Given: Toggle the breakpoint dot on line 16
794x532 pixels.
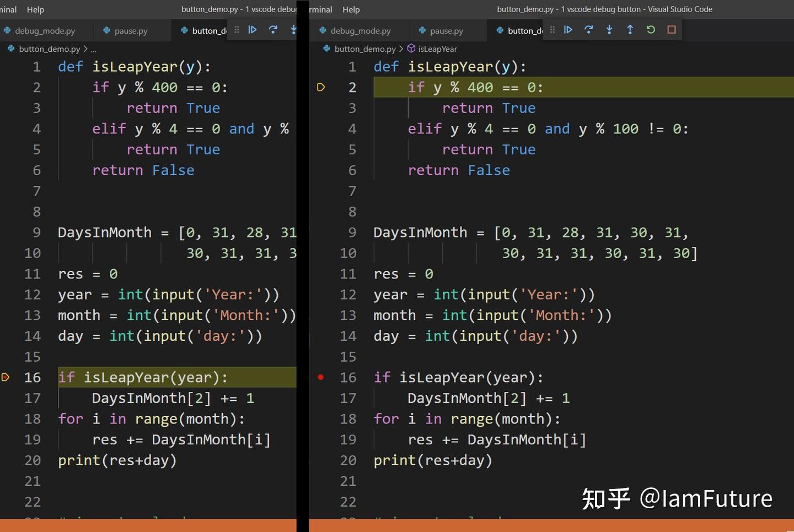Looking at the screenshot, I should (x=321, y=377).
